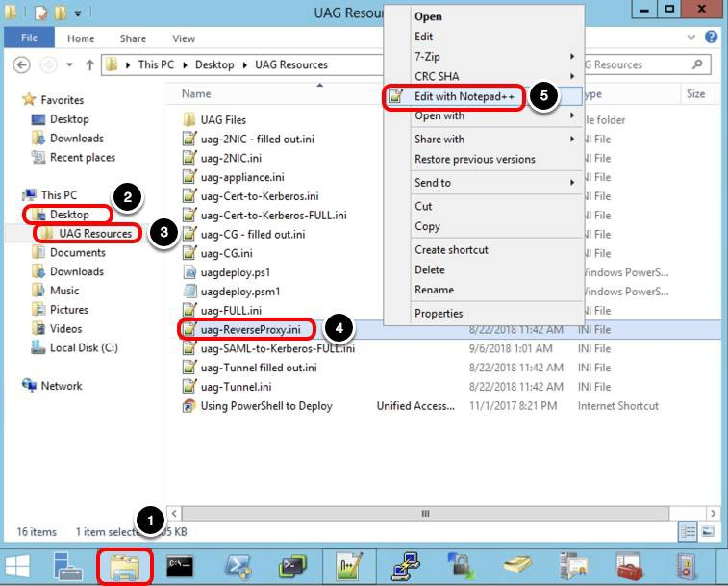
Task: Open Recent places under Favorites
Action: (x=83, y=158)
